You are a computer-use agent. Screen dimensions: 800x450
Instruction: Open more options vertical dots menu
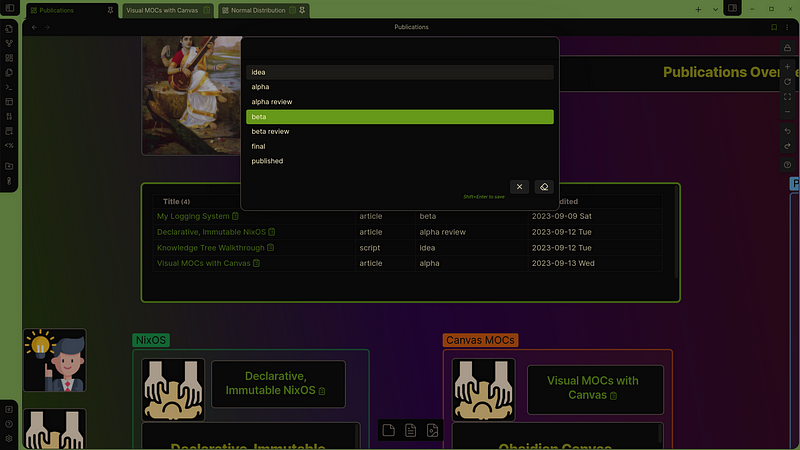point(787,27)
